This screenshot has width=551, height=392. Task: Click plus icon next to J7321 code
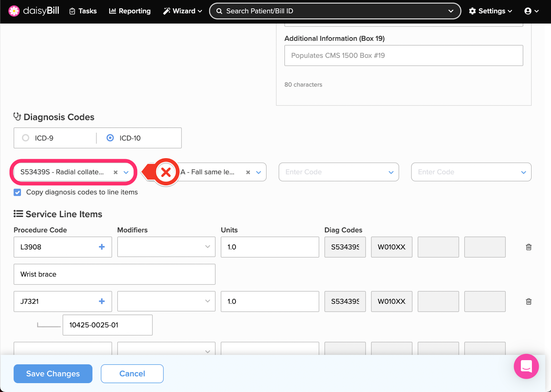click(102, 301)
